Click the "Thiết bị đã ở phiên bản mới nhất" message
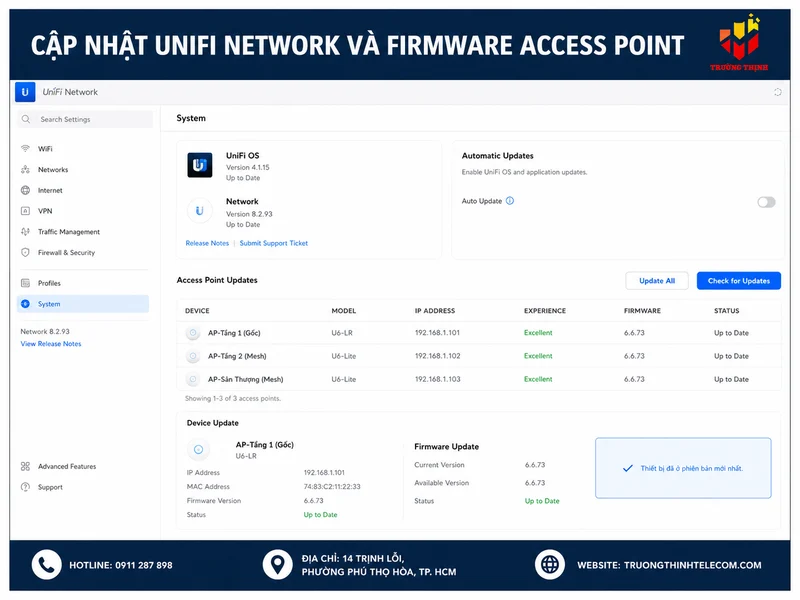 click(x=692, y=468)
